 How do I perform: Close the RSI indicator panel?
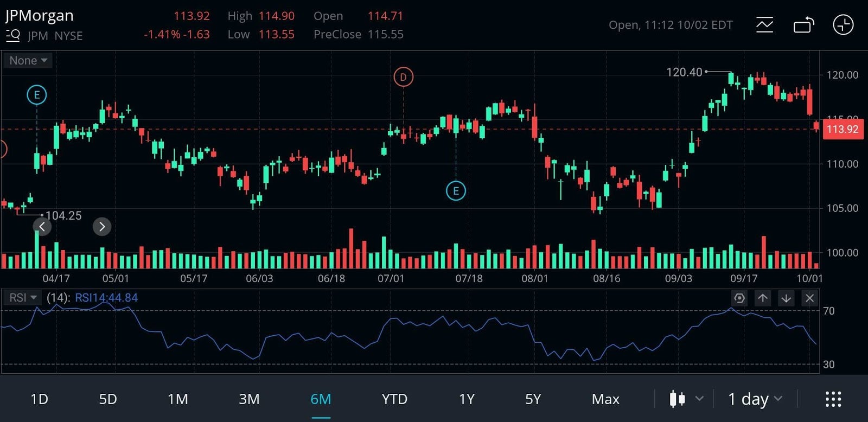click(809, 298)
